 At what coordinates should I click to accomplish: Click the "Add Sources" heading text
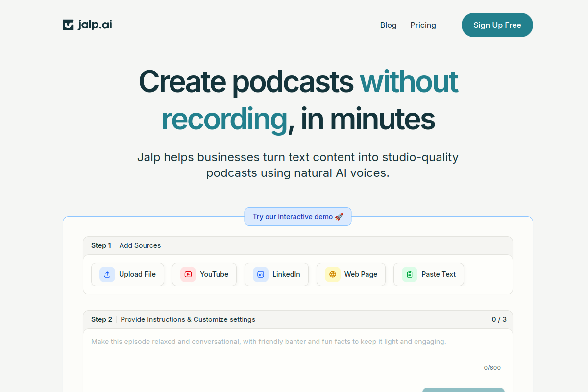(x=140, y=245)
